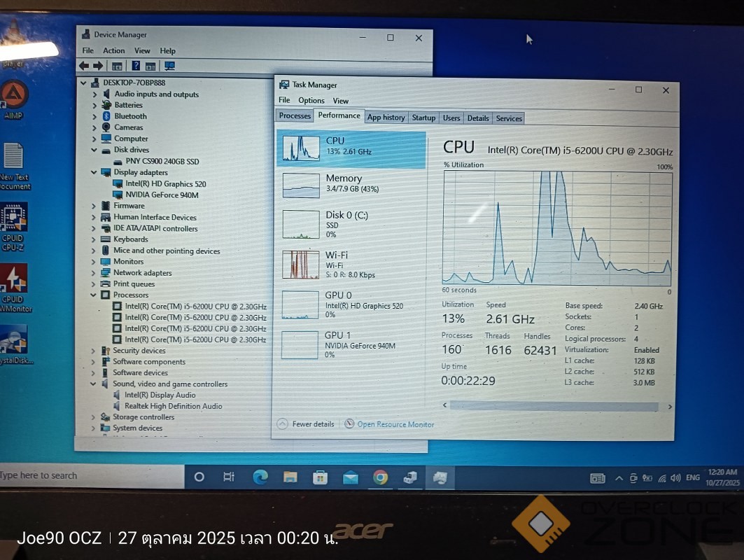The height and width of the screenshot is (560, 744).
Task: Select PNY CS900 240GB SSD device
Action: point(162,162)
